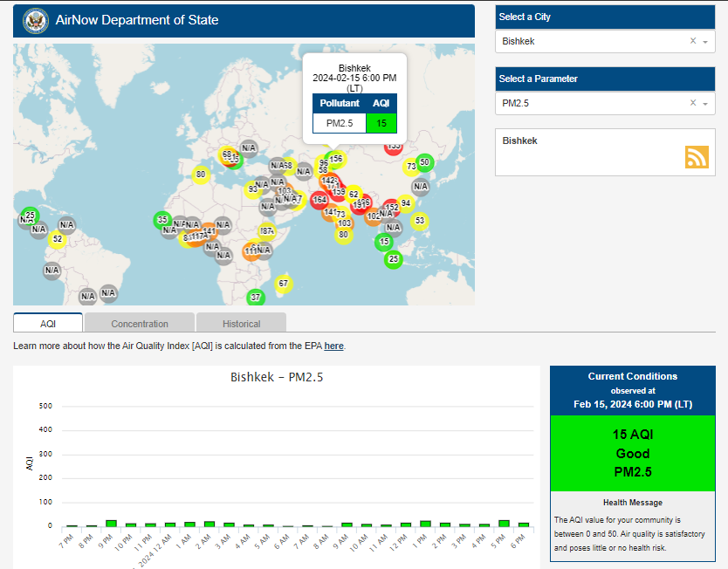Clear the PM2.5 parameter selection

tap(693, 103)
